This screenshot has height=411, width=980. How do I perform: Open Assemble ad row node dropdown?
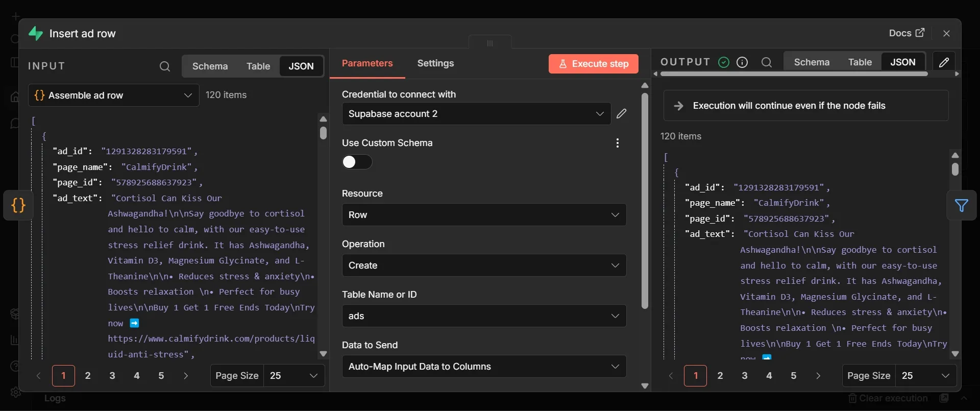113,95
